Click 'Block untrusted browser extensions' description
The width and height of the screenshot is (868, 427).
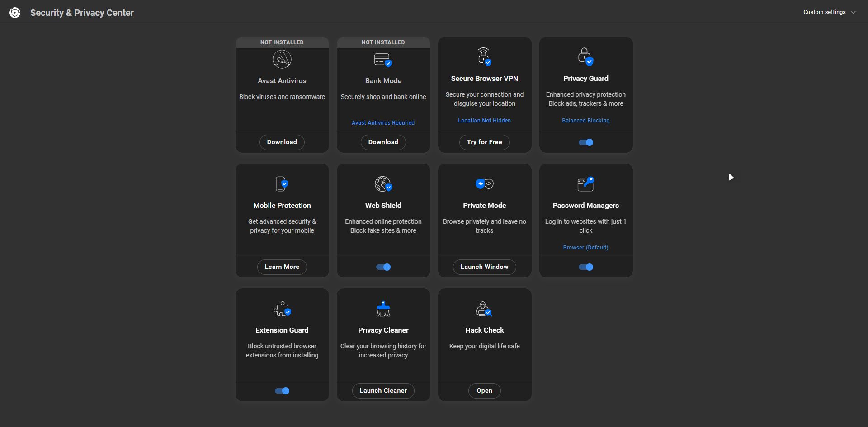pyautogui.click(x=282, y=351)
